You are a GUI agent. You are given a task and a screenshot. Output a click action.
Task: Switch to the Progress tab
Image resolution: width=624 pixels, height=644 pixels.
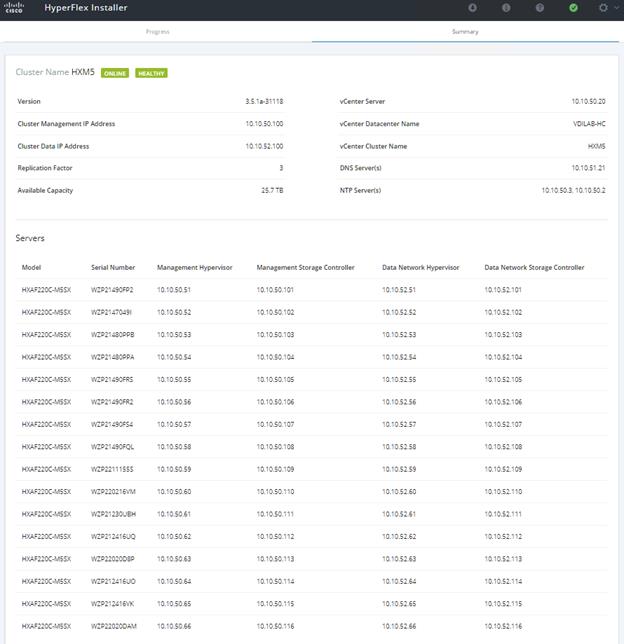point(158,32)
